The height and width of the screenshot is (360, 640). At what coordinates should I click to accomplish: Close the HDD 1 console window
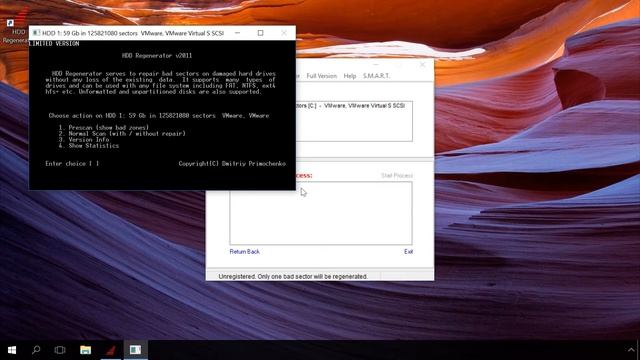click(x=284, y=33)
